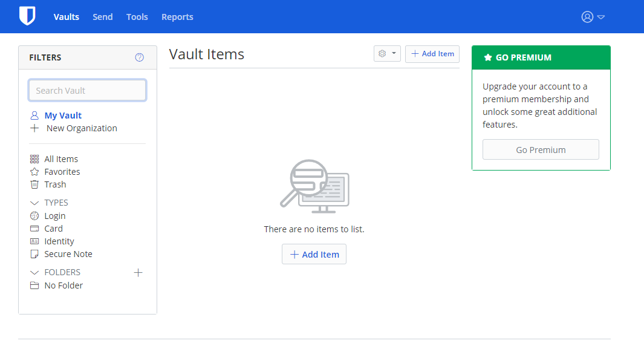Filter by Favorites

[x=62, y=172]
